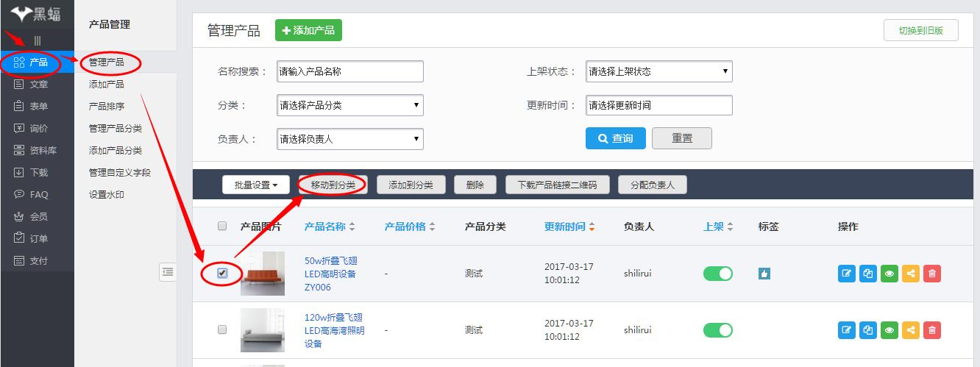Turn off the 上架 switch for 120w折叠飞翅 product
This screenshot has height=367, width=980.
[x=718, y=330]
